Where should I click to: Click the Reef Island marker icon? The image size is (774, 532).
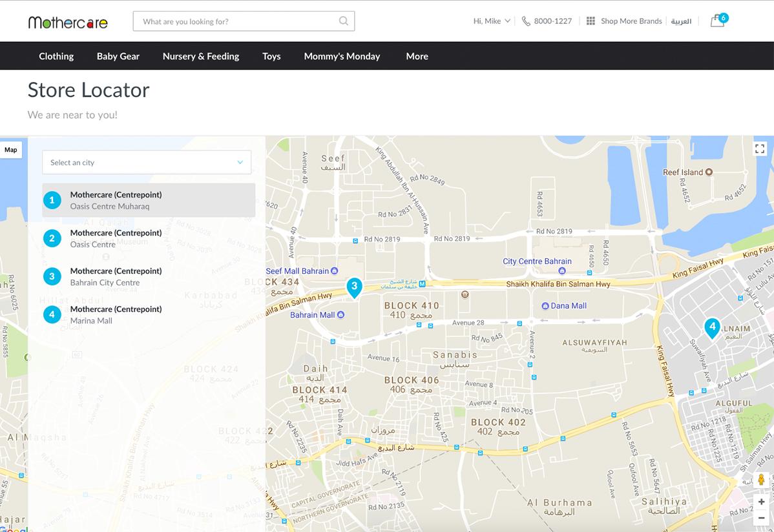709,172
